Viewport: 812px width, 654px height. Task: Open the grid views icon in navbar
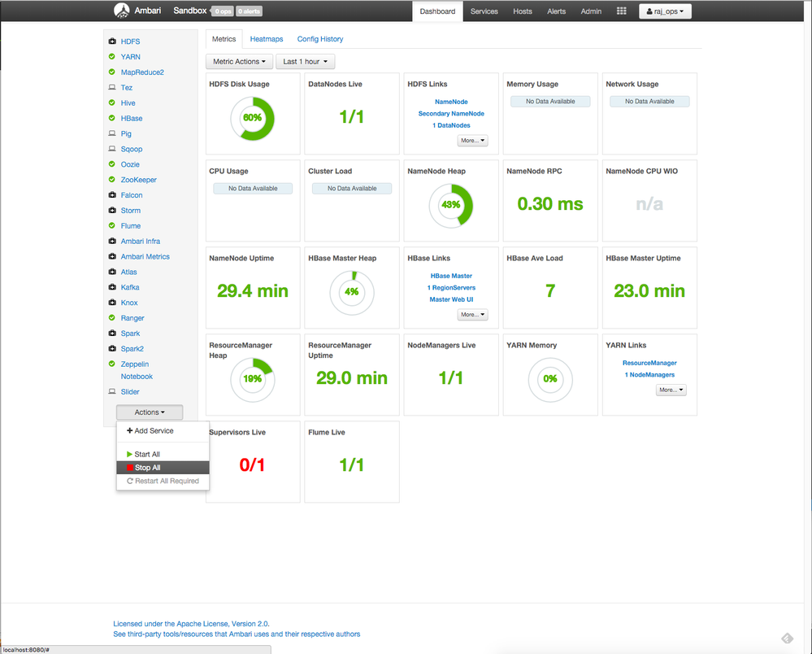pos(622,11)
